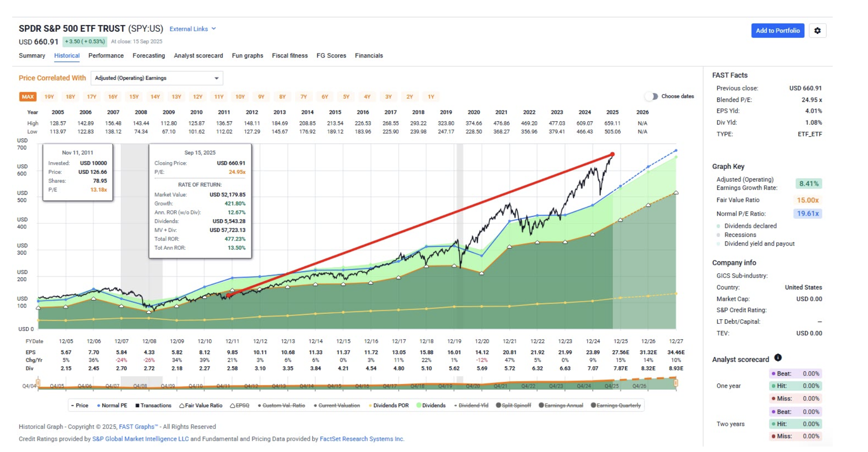Click the ETF_ETF type value

[810, 135]
